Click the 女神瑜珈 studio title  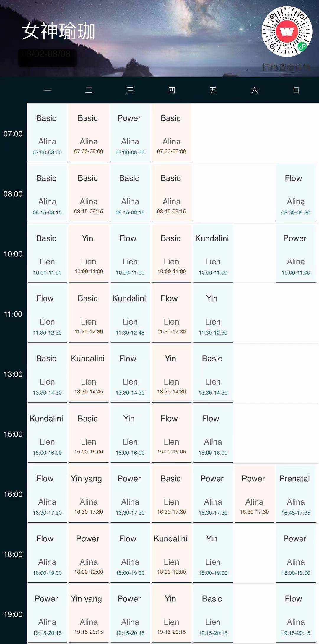click(x=58, y=32)
